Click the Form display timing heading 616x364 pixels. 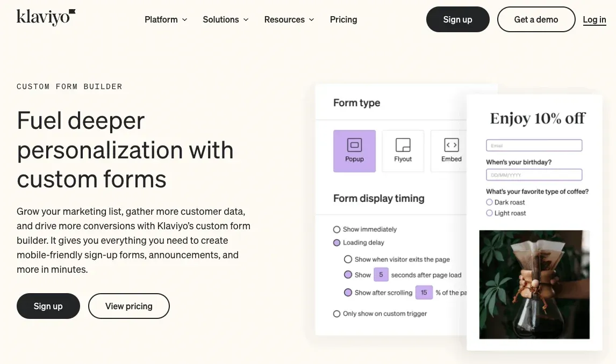[x=379, y=199]
